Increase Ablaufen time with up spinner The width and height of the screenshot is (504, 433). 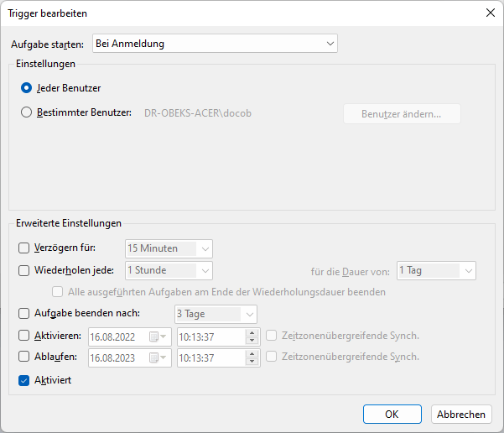pos(252,354)
